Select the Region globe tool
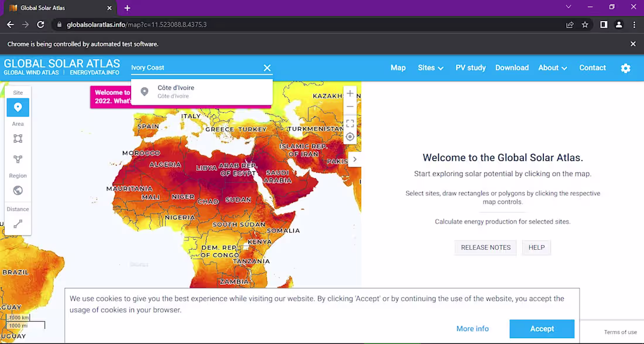This screenshot has width=644, height=344. [18, 190]
